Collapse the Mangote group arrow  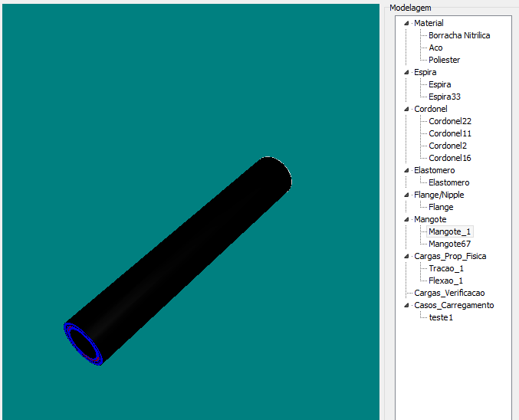pos(406,219)
